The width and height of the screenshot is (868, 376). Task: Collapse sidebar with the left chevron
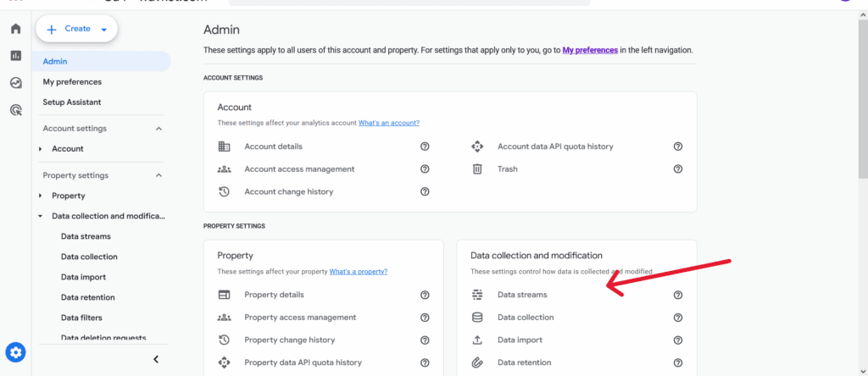[156, 359]
